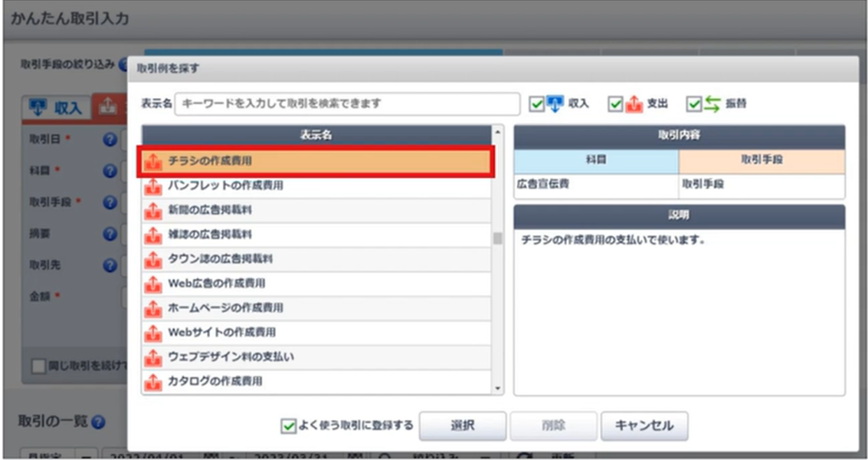Viewport: 868px width, 460px height.
Task: Toggle よく使う取引に登録する checkbox
Action: [x=289, y=425]
